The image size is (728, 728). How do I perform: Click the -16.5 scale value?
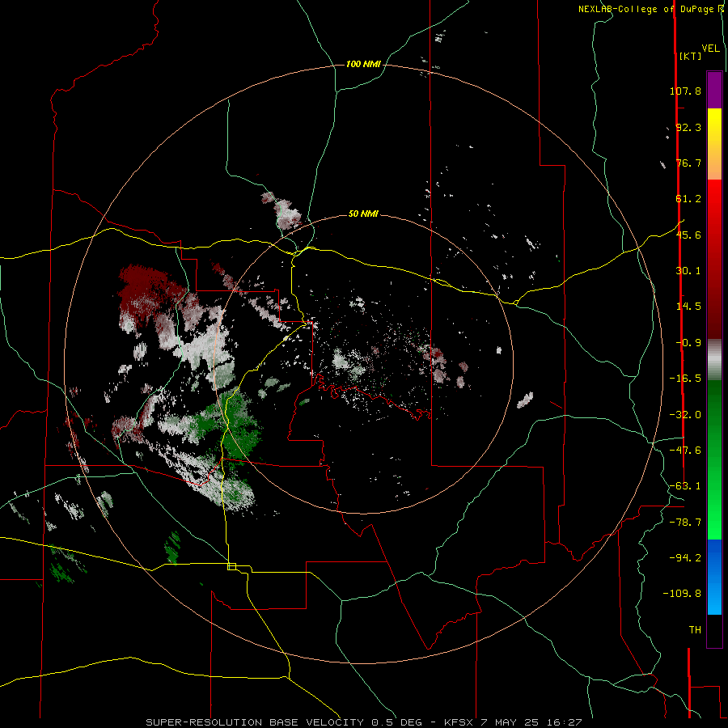[685, 379]
